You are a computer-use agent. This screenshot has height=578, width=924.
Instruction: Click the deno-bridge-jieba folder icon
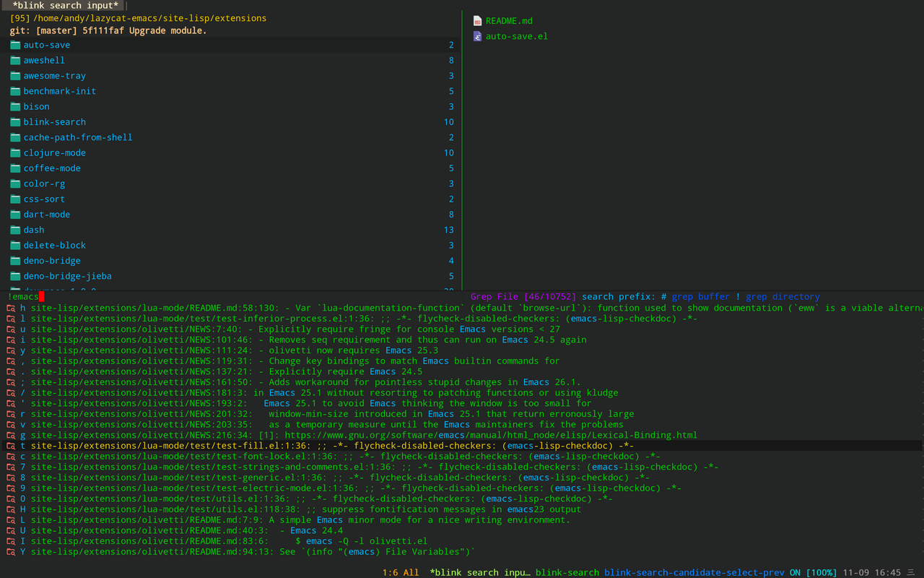pos(16,276)
